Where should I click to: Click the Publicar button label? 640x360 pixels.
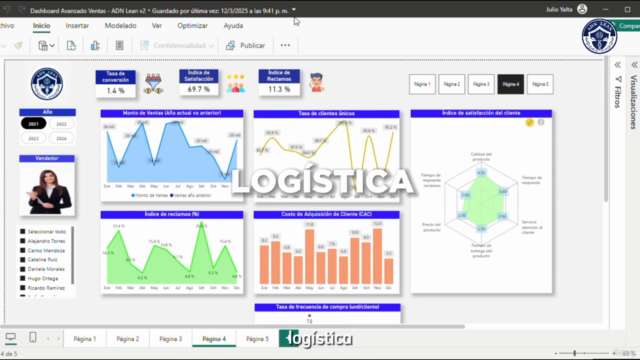coord(252,45)
